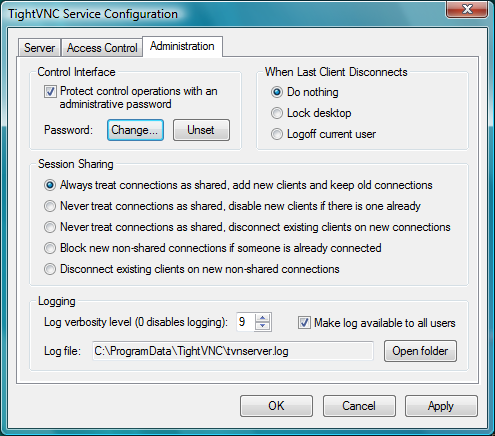Click the log verbosity level field
495x436 pixels.
246,322
